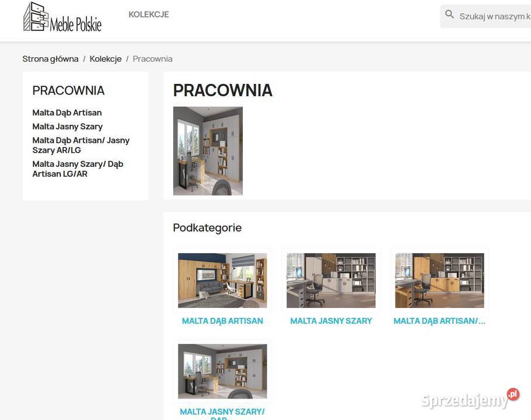The height and width of the screenshot is (420, 531).
Task: Open the Malta Jasny Szary subcategory thumbnail
Action: (x=331, y=281)
